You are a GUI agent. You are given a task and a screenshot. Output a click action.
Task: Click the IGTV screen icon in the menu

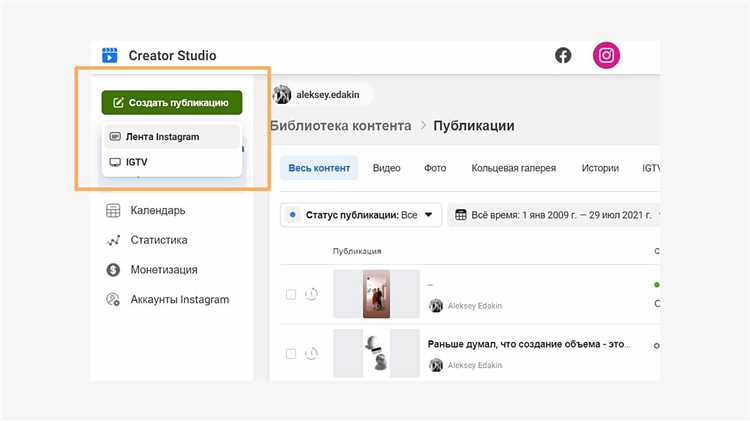(x=115, y=162)
